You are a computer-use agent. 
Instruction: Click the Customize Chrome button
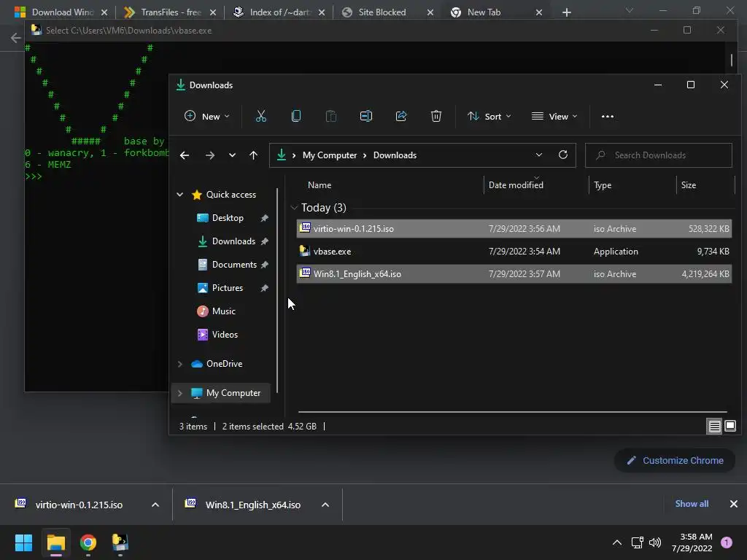click(x=675, y=461)
